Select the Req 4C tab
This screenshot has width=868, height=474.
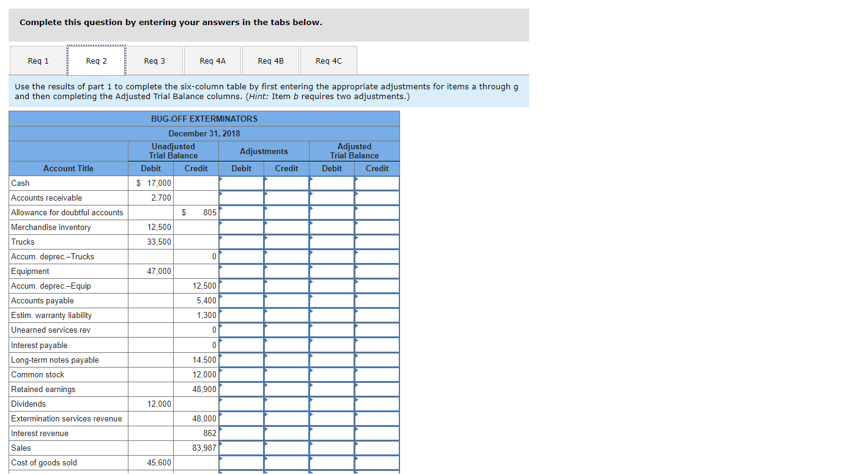pyautogui.click(x=328, y=61)
